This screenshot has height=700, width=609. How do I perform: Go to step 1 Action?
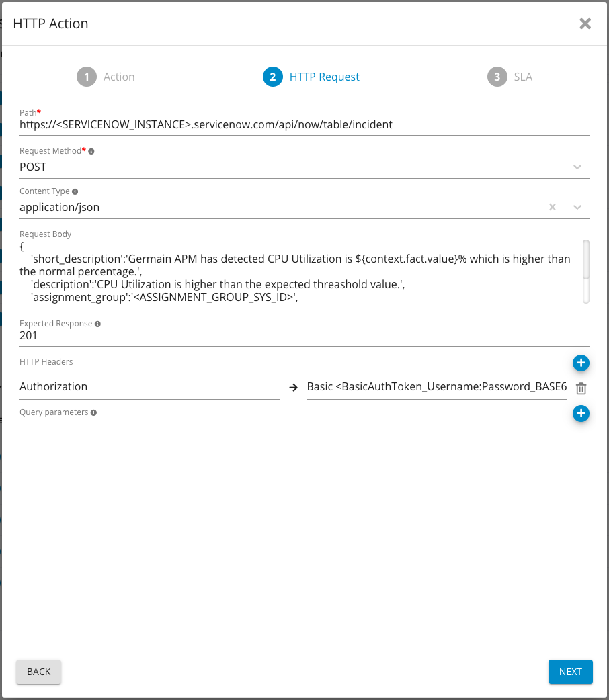[x=106, y=77]
